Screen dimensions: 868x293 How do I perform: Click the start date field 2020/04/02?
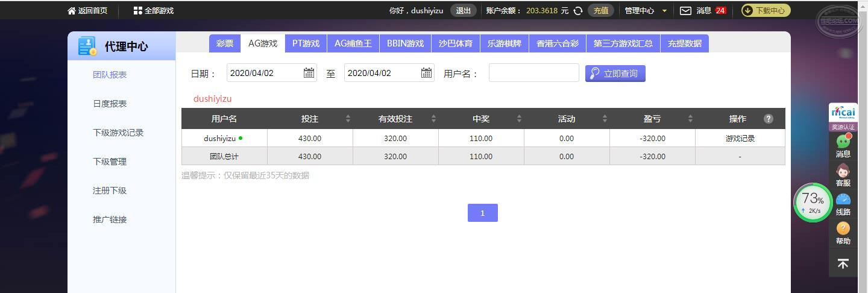click(272, 73)
